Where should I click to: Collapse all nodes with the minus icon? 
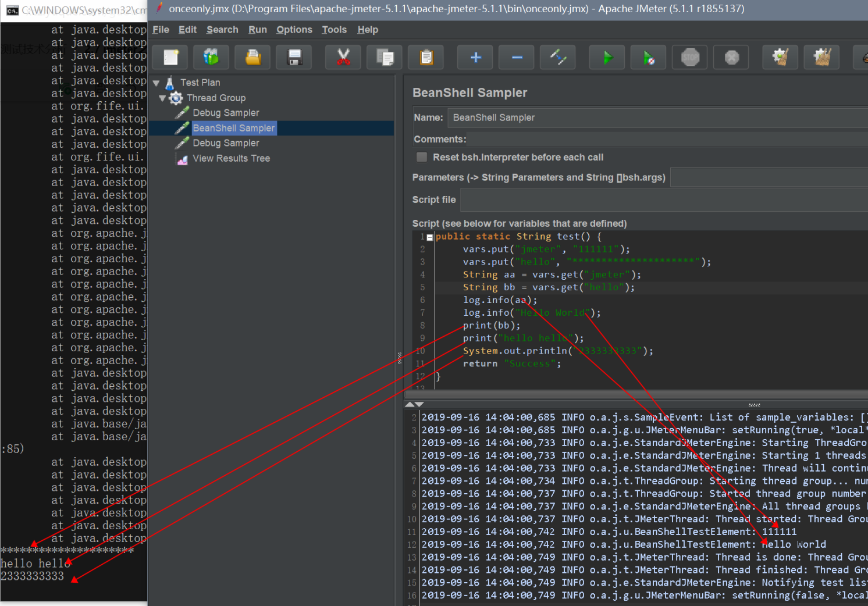point(517,57)
